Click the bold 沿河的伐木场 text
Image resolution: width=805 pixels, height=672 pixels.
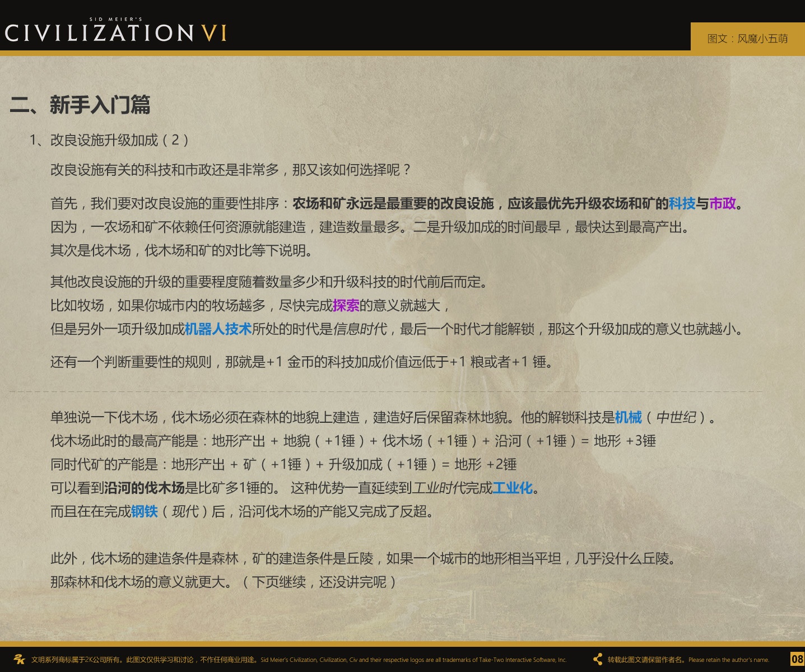(x=145, y=488)
